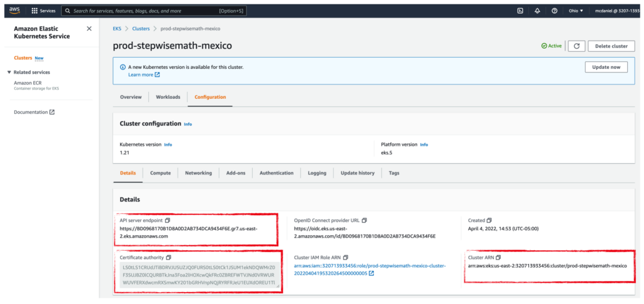Copy the OpenID Connect provider URL
The height and width of the screenshot is (304, 644).
(364, 221)
